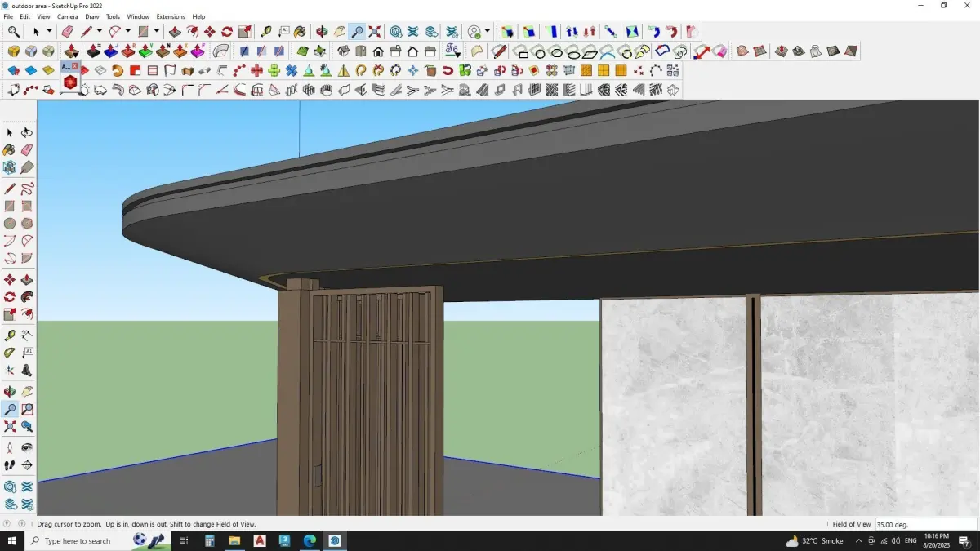
Task: Select the Orbit tool in left toolbar
Action: coord(10,392)
